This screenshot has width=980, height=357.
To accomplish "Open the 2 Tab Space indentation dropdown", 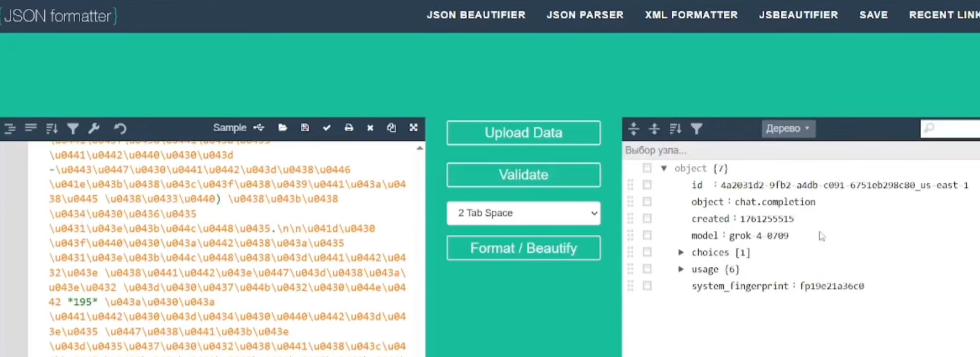I will coord(523,213).
